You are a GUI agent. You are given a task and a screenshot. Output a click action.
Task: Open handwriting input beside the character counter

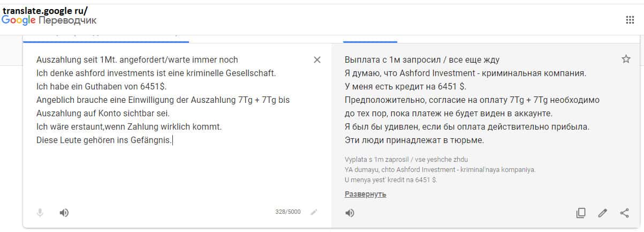coord(314,212)
